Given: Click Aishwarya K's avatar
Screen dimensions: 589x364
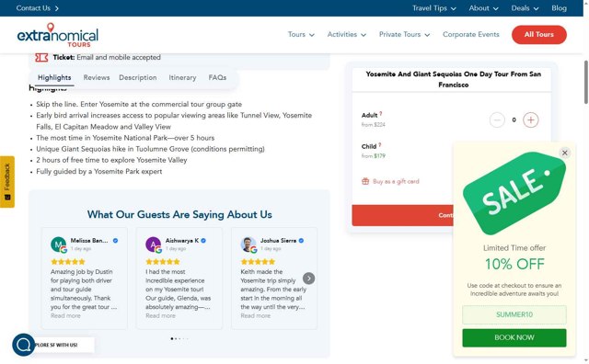Looking at the screenshot, I should (x=154, y=245).
